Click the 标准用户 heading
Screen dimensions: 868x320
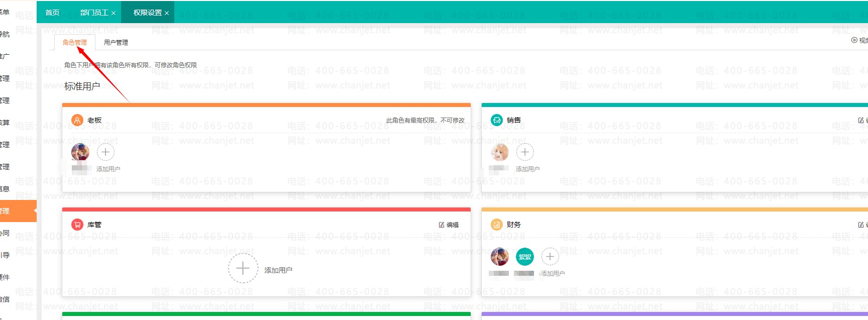[x=82, y=86]
